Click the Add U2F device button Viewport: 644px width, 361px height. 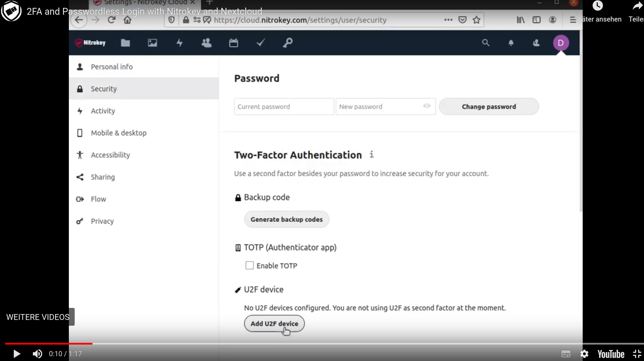[x=274, y=324]
